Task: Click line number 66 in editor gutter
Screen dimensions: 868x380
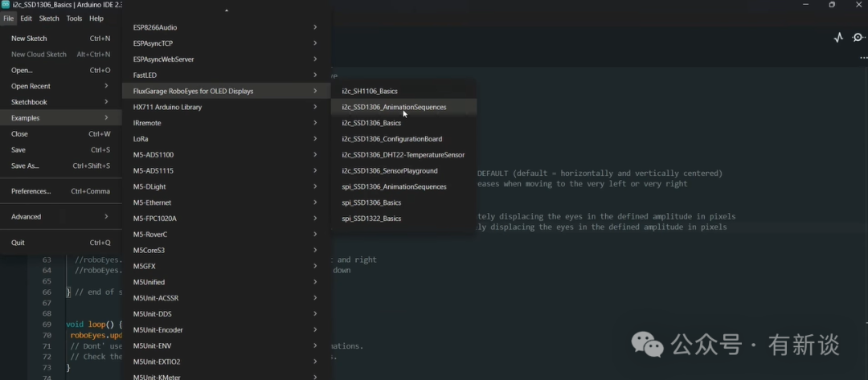Action: coord(47,292)
